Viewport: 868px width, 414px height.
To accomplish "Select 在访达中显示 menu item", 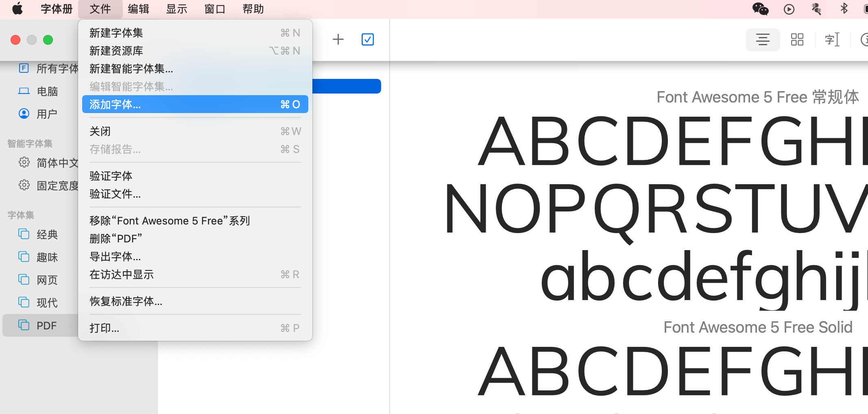I will point(195,274).
